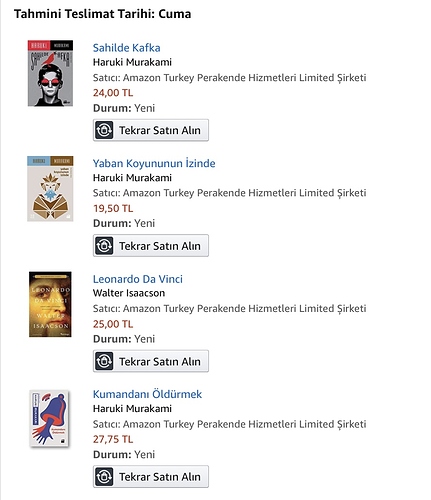Follow the Kumandanı Öldürmek title link
The width and height of the screenshot is (431, 500).
pyautogui.click(x=147, y=394)
